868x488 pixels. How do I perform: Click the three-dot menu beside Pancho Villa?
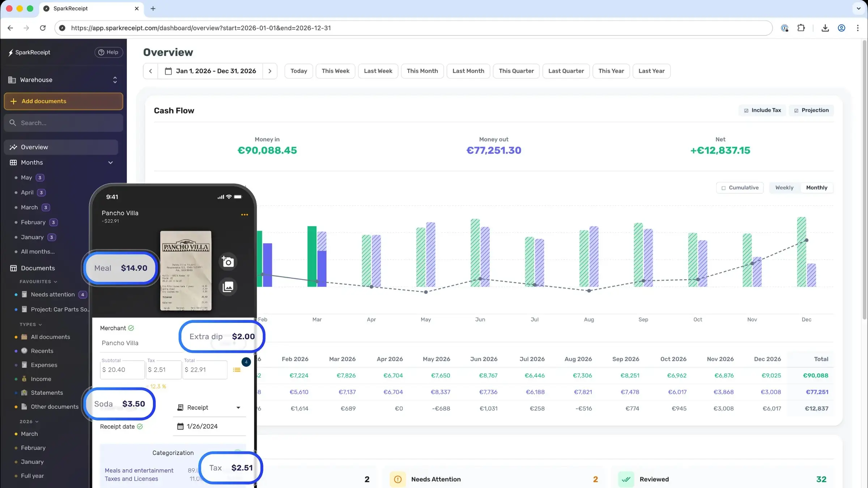244,214
